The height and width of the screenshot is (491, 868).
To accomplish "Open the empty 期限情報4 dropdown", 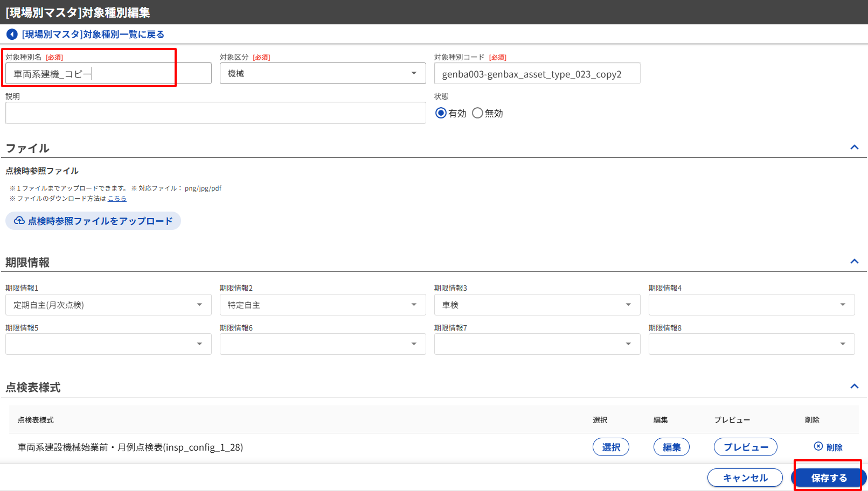I will (751, 305).
